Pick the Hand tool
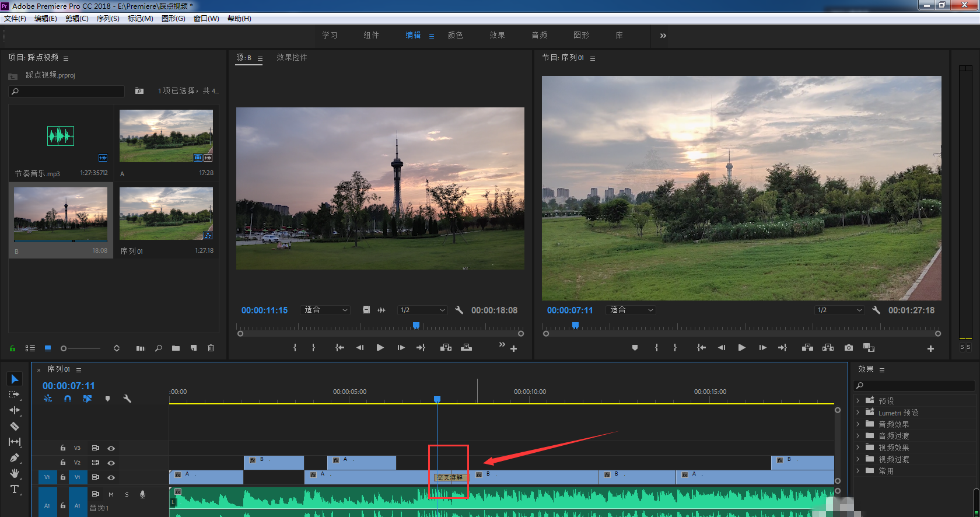 15,473
